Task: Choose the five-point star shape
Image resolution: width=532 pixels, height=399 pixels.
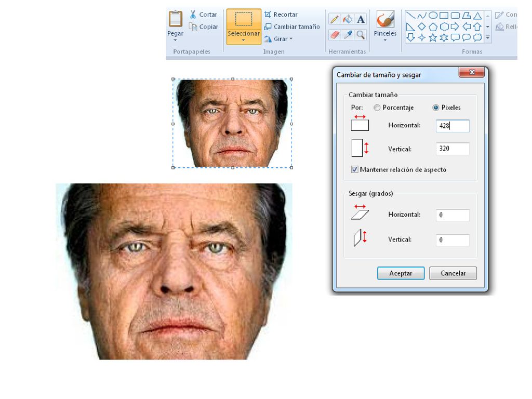Action: tap(433, 37)
